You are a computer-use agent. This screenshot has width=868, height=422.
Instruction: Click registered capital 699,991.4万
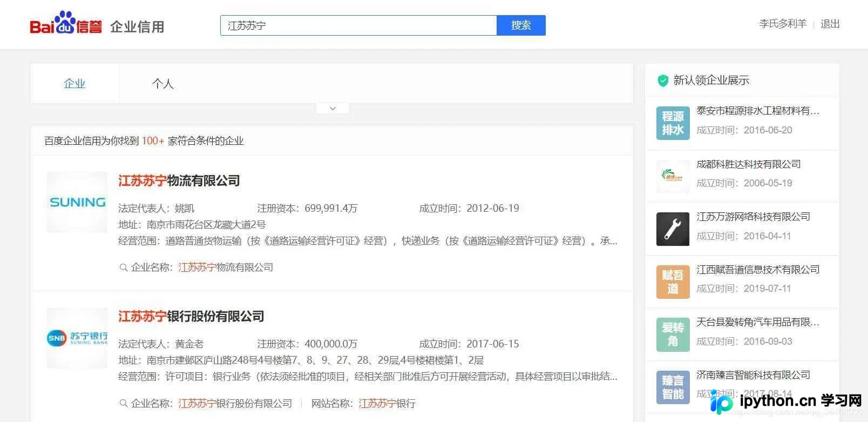point(331,209)
